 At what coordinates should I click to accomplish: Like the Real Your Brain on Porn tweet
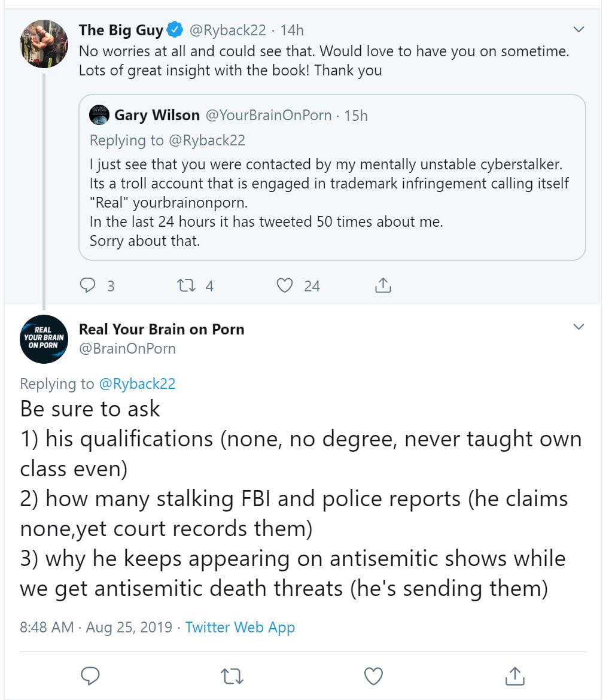tap(373, 676)
